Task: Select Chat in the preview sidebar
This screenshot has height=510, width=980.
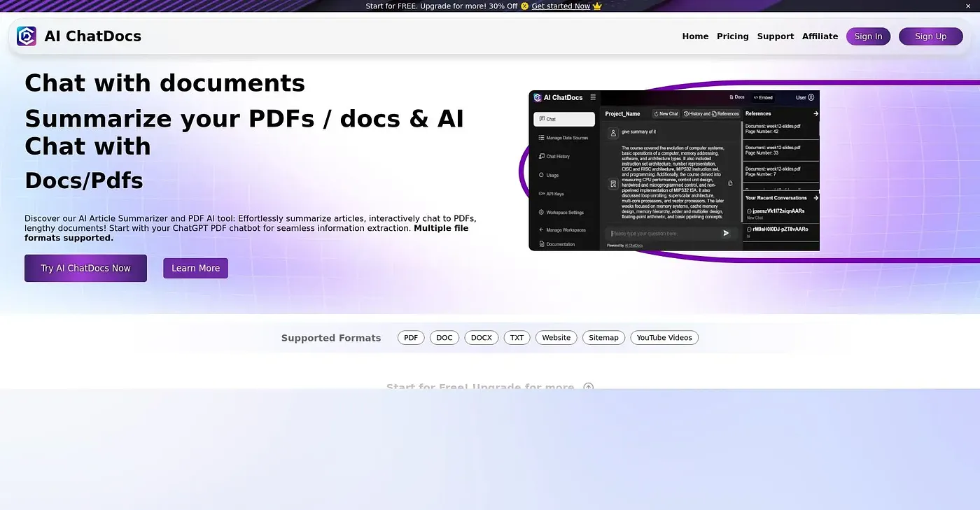Action: pyautogui.click(x=564, y=119)
